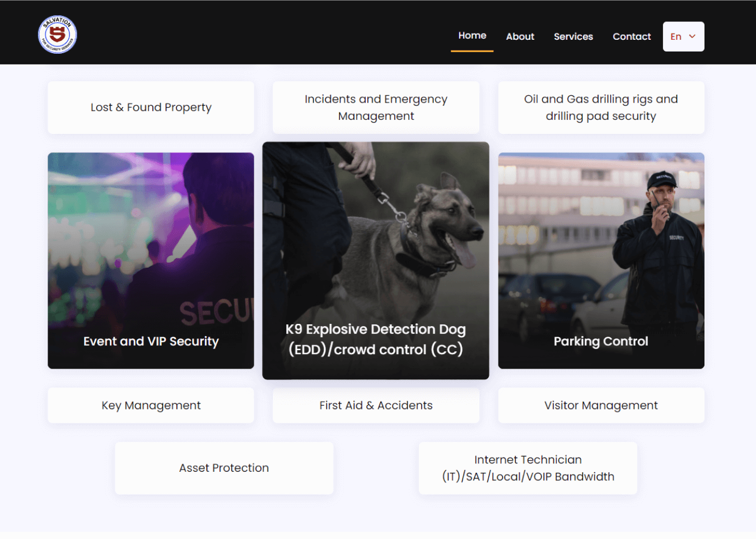Viewport: 756px width, 539px height.
Task: Click Incidents and Emergency Management card
Action: click(x=376, y=107)
